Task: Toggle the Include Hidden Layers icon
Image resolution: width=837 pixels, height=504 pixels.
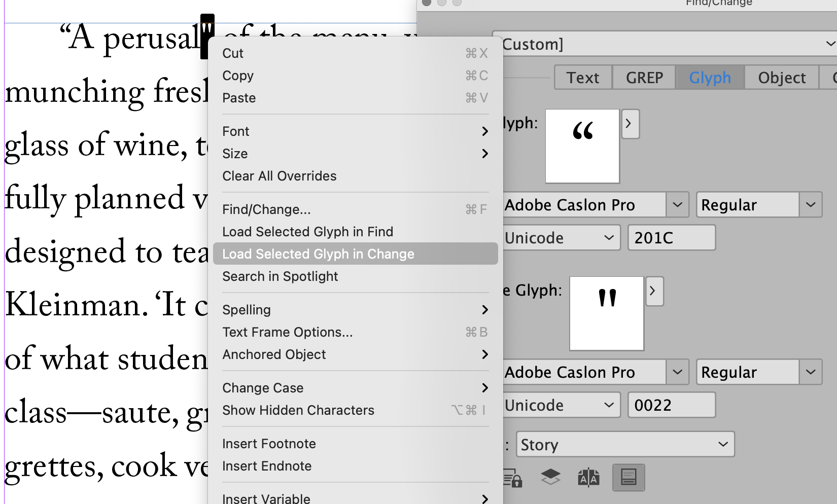Action: tap(550, 477)
